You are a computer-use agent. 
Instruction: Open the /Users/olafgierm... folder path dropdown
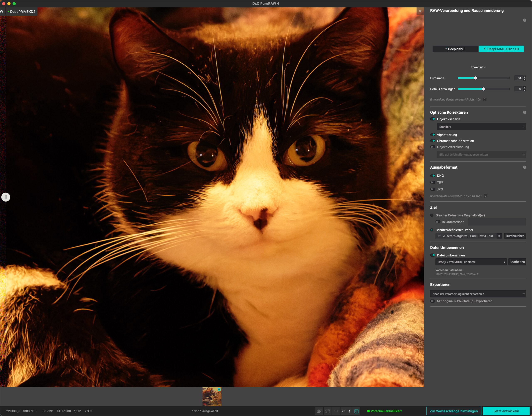(468, 236)
